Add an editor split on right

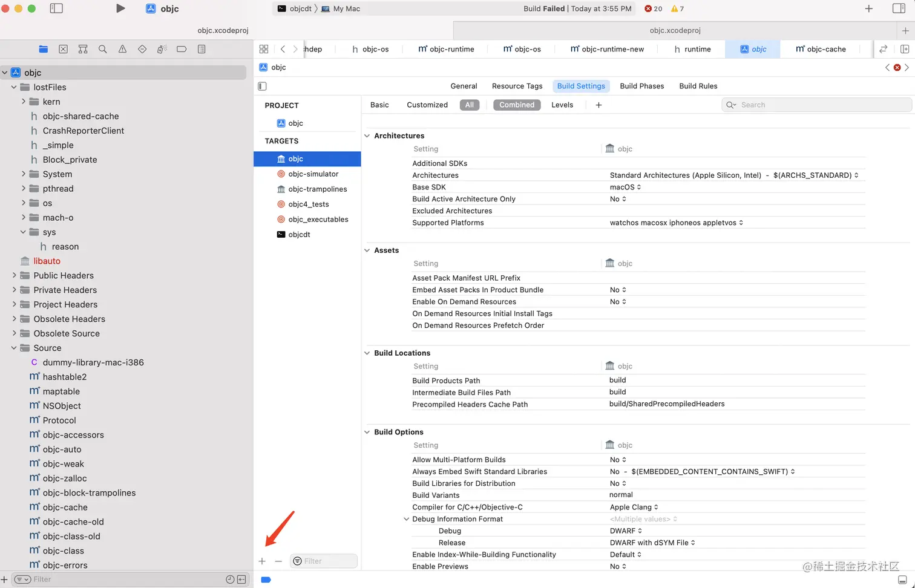click(x=905, y=49)
